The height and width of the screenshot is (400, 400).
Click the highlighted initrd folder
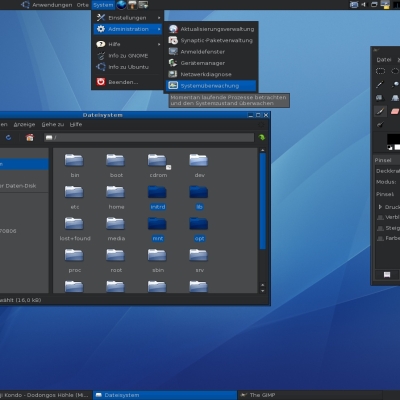tap(158, 197)
